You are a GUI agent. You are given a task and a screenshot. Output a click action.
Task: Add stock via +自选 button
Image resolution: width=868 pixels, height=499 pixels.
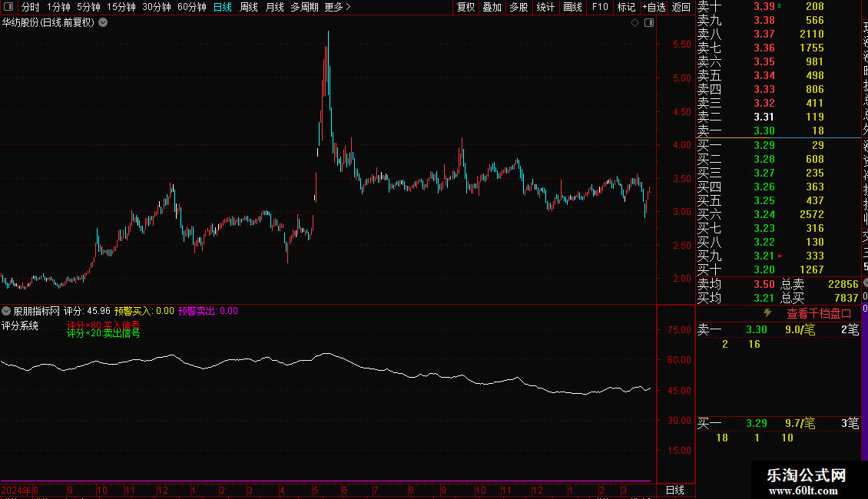pos(654,7)
